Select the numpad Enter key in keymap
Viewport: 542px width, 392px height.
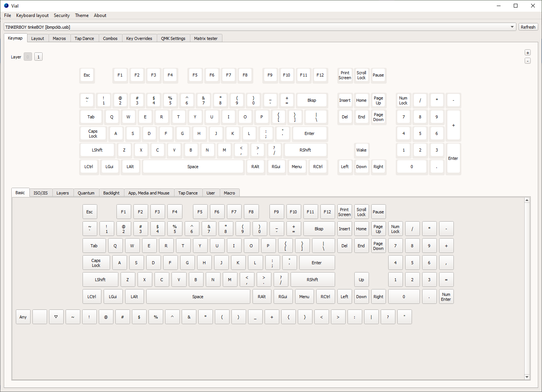point(453,158)
